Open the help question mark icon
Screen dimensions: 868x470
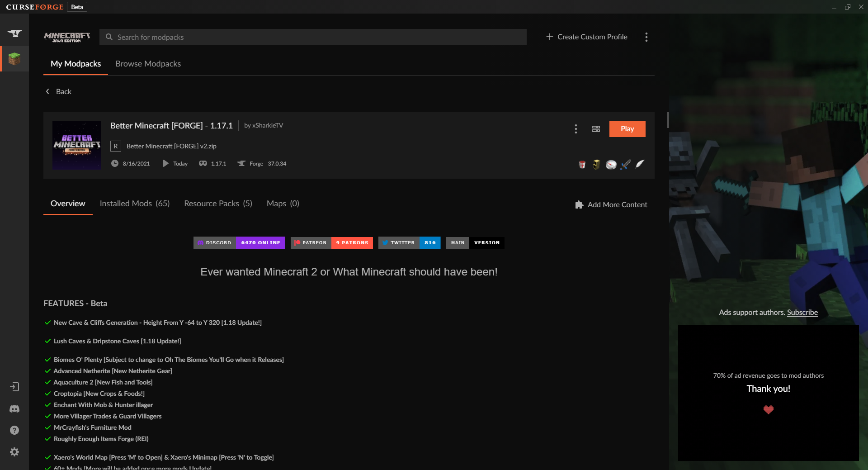coord(14,430)
